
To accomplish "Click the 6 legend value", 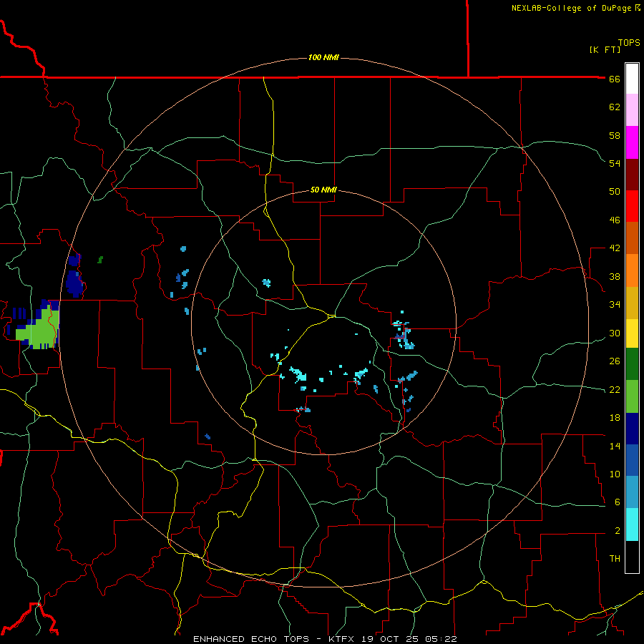I will pos(617,502).
